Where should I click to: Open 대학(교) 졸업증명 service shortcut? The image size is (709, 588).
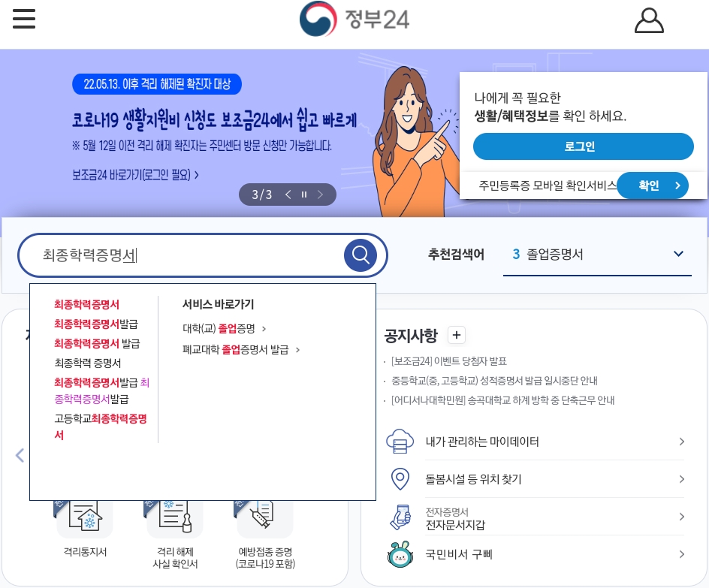(225, 329)
